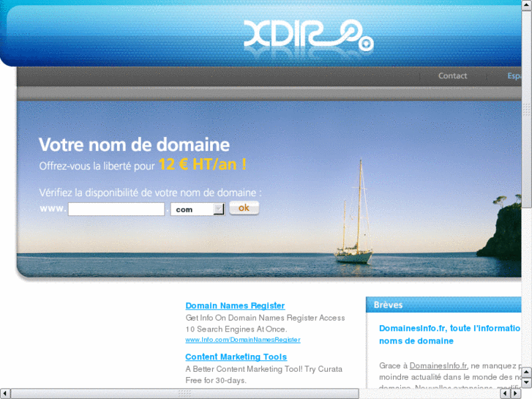The height and width of the screenshot is (399, 532).
Task: Open the partially visible Espace menu item
Action: [x=514, y=75]
